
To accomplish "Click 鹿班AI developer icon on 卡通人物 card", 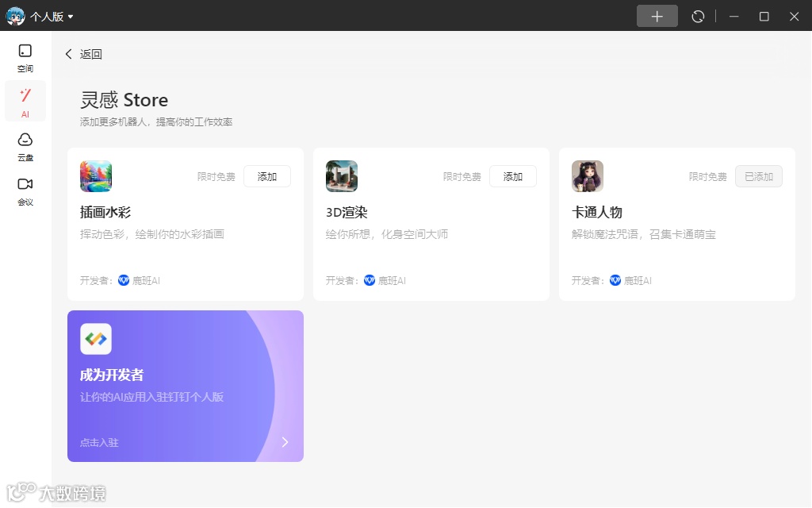I will [615, 280].
